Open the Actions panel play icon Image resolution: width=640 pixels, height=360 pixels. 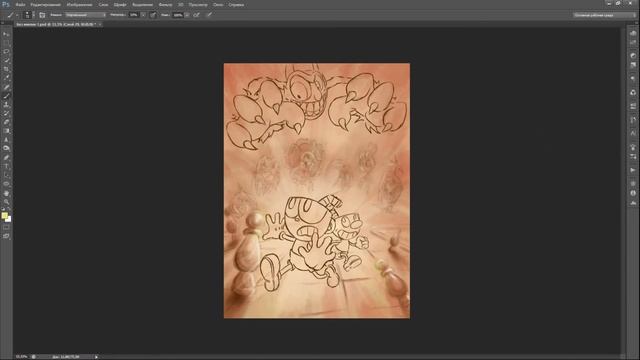point(633,170)
